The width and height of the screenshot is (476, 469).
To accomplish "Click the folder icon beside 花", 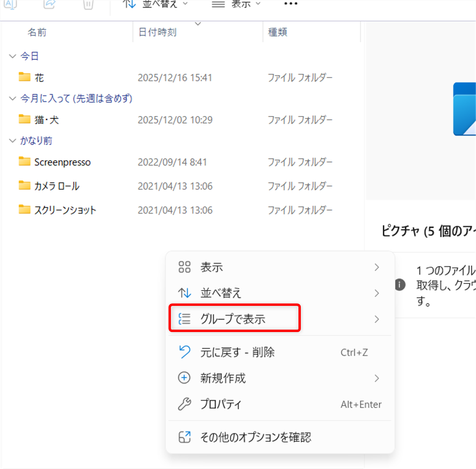I will click(25, 77).
